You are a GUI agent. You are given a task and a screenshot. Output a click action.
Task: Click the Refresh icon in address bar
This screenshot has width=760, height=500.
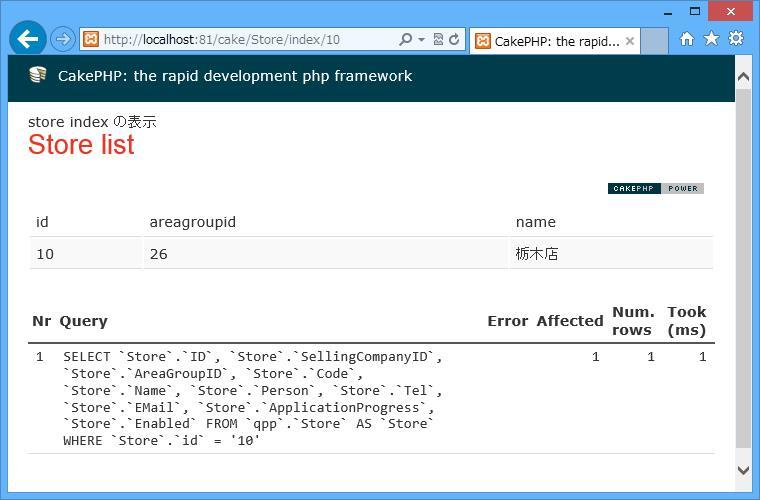pos(454,40)
